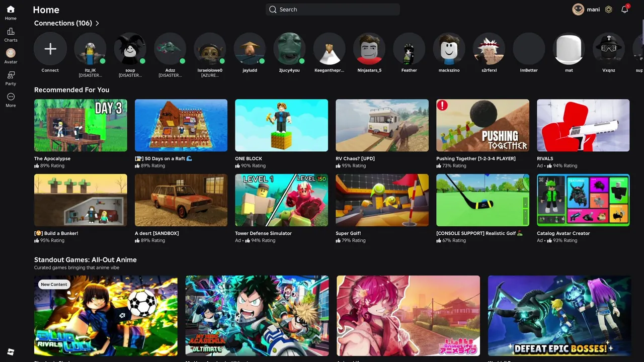Viewport: 644px width, 362px height.
Task: Open A desrt [SANDBOX] thumbnail
Action: click(x=181, y=200)
